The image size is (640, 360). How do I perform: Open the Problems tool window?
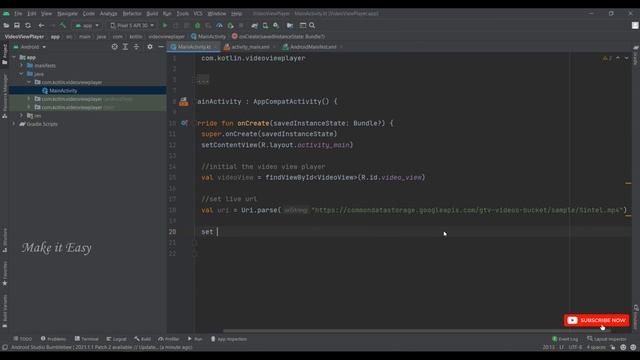click(53, 339)
